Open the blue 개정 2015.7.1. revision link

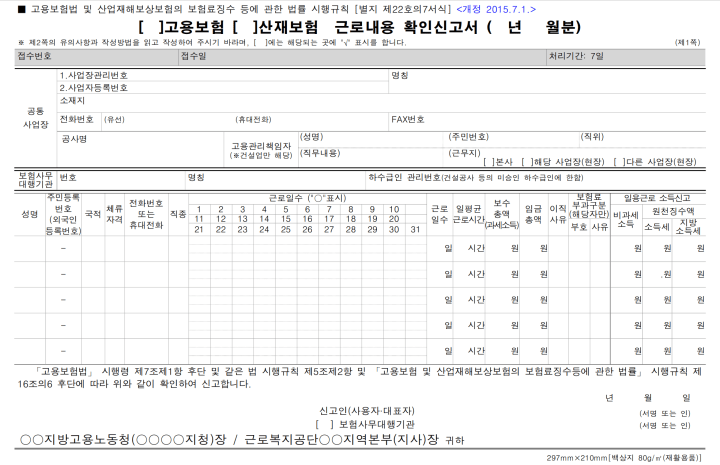496,9
